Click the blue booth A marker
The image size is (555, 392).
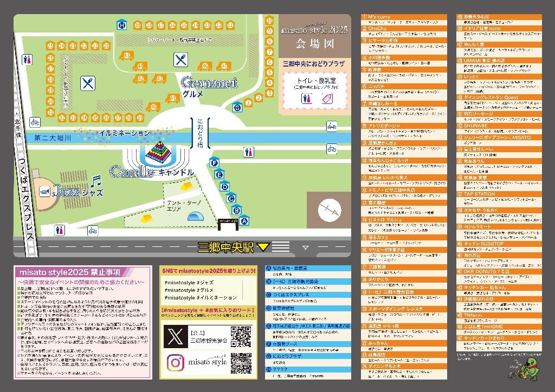coord(244,220)
